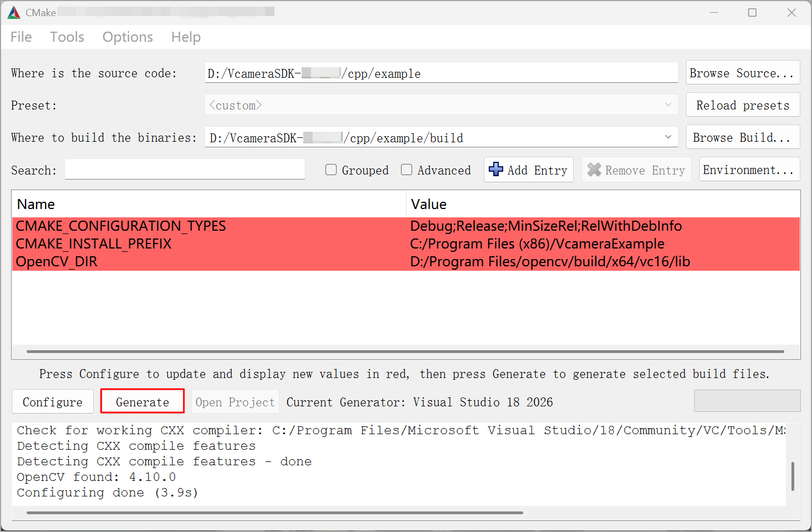The height and width of the screenshot is (532, 812).
Task: Click the Debug;Release;MinSizeRel;RelWithDebInfo value
Action: [546, 226]
